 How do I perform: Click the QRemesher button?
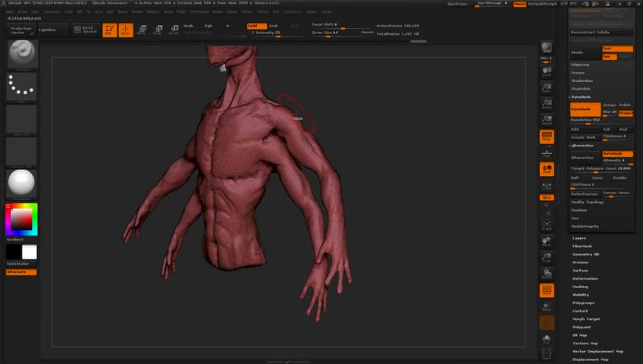585,158
